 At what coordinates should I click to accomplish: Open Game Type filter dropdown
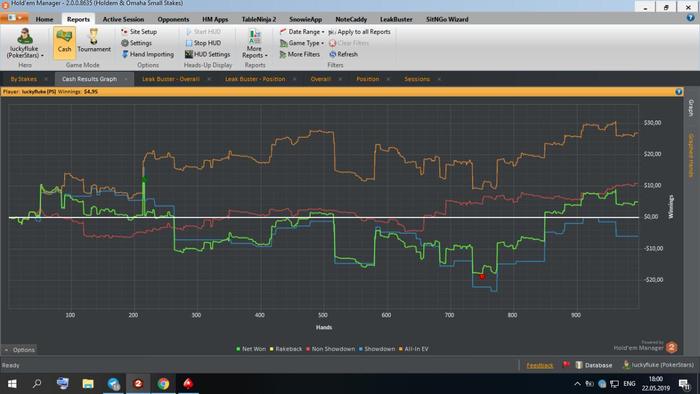[x=302, y=43]
